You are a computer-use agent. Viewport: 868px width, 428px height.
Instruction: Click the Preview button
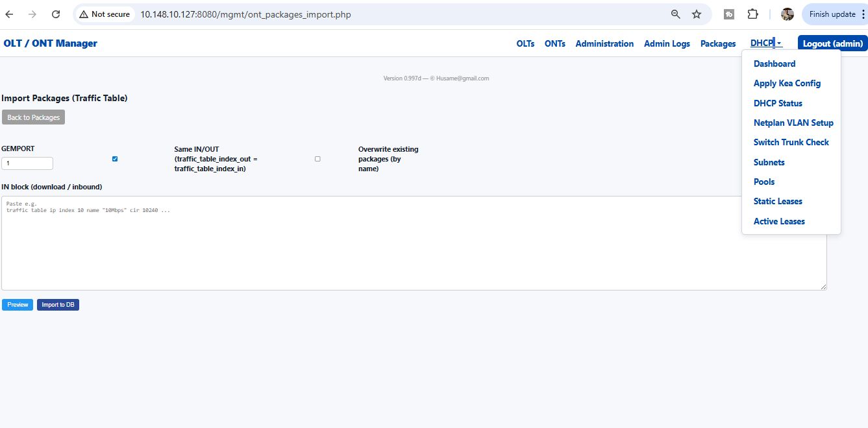click(17, 304)
